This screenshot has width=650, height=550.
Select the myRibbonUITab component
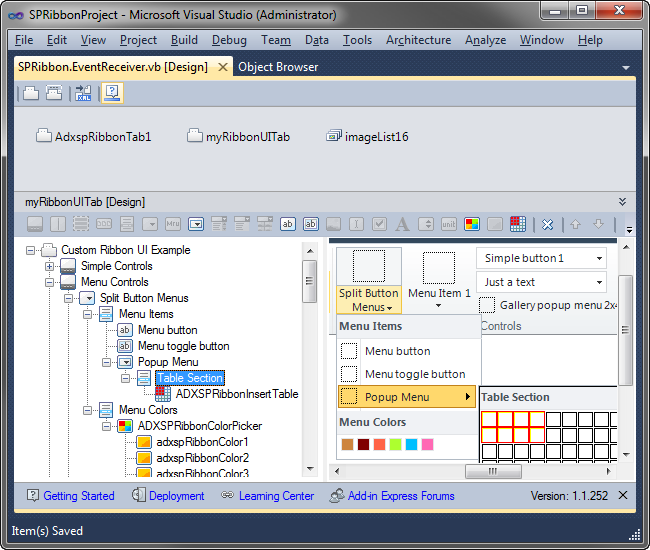238,136
